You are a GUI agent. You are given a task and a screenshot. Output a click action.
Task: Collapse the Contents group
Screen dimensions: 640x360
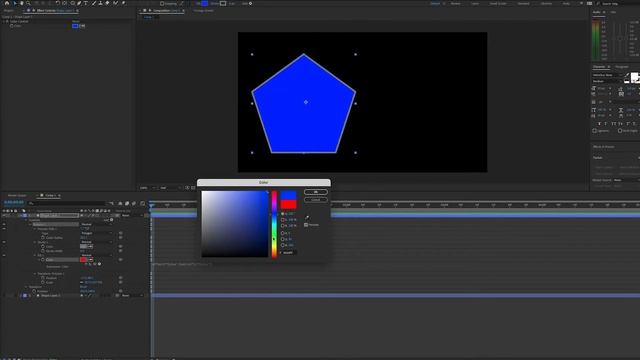(x=26, y=220)
